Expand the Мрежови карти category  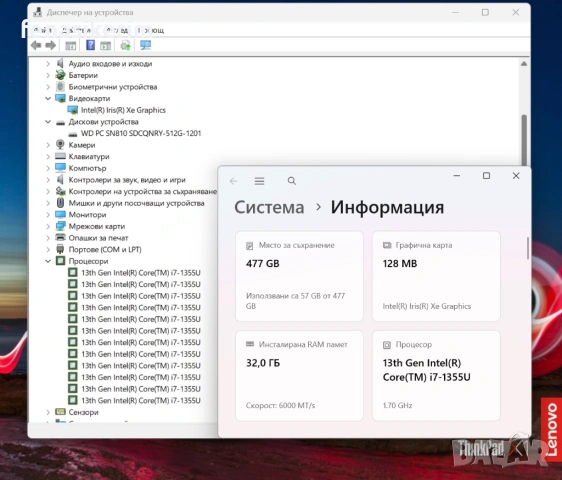point(48,226)
